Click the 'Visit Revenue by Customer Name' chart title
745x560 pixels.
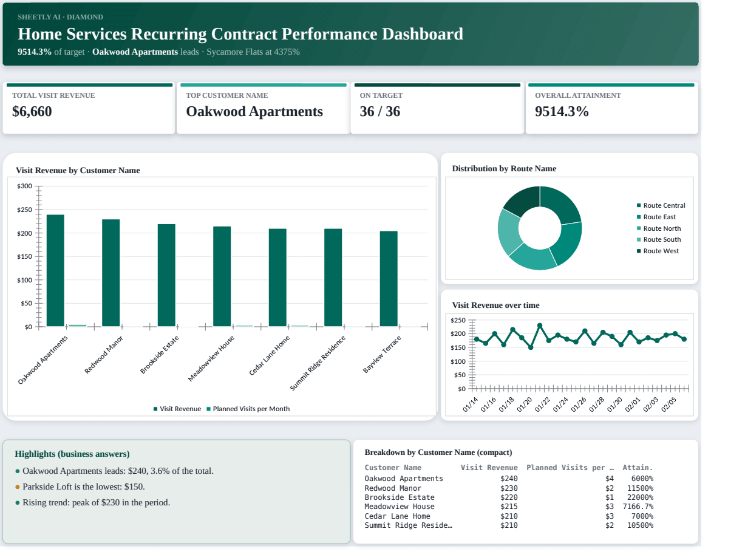78,170
